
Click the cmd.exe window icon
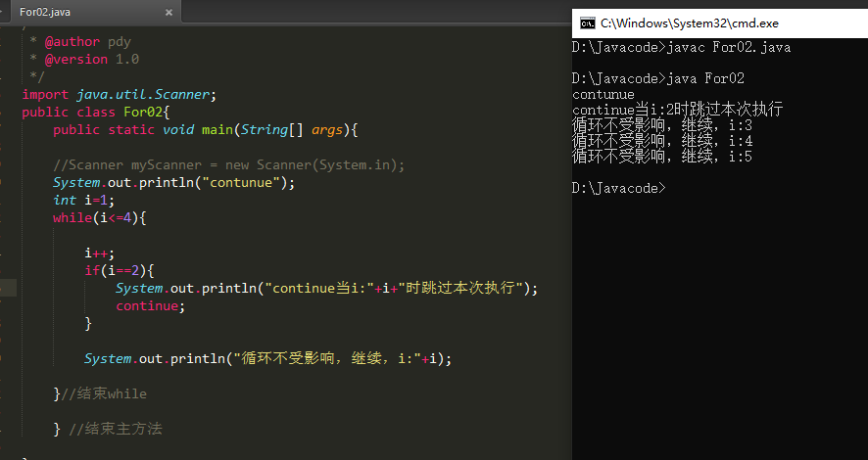[x=588, y=23]
